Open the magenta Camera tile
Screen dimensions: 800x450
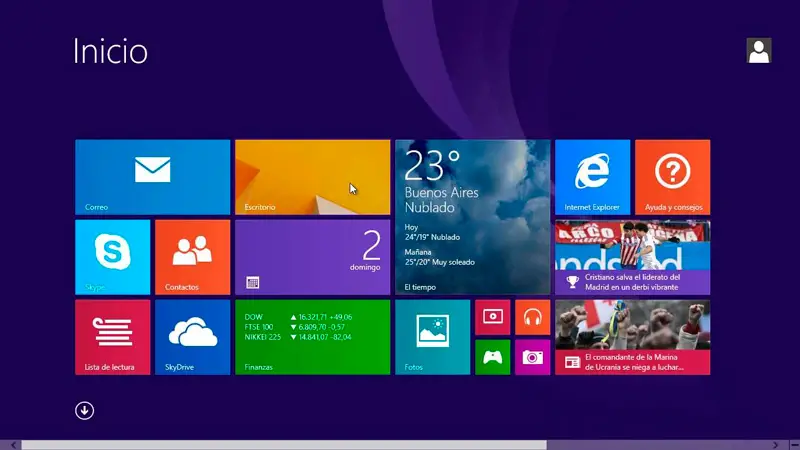tap(533, 357)
